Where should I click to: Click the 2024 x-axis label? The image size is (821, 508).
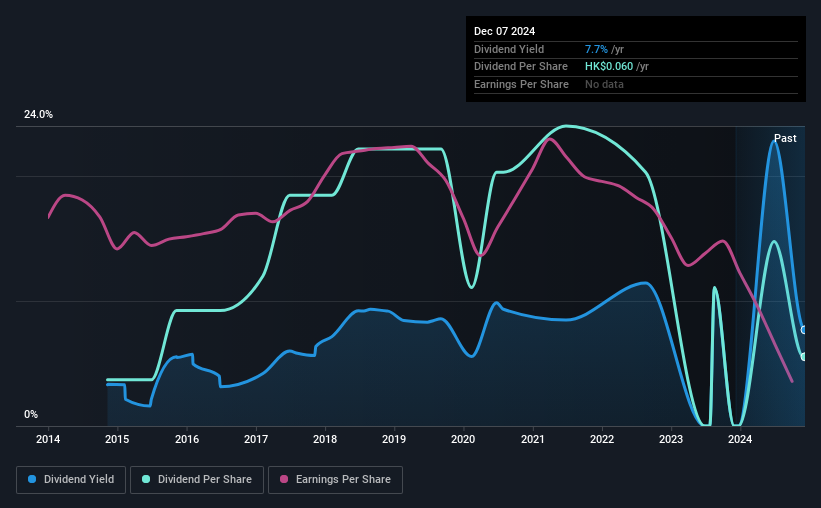(740, 439)
